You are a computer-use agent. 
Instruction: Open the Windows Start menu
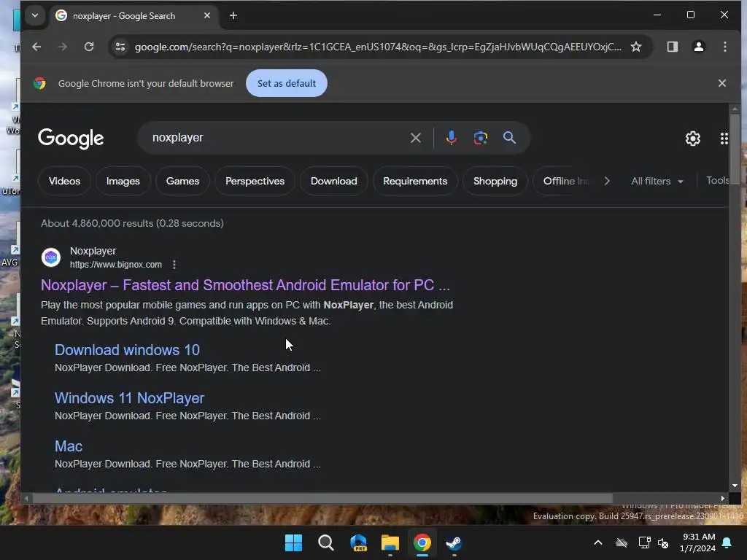[x=293, y=542]
